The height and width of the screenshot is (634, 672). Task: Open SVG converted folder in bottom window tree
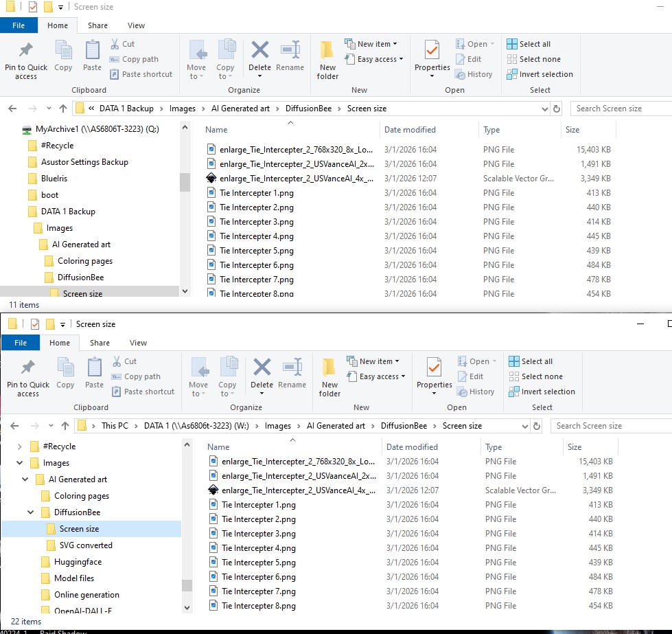[80, 545]
